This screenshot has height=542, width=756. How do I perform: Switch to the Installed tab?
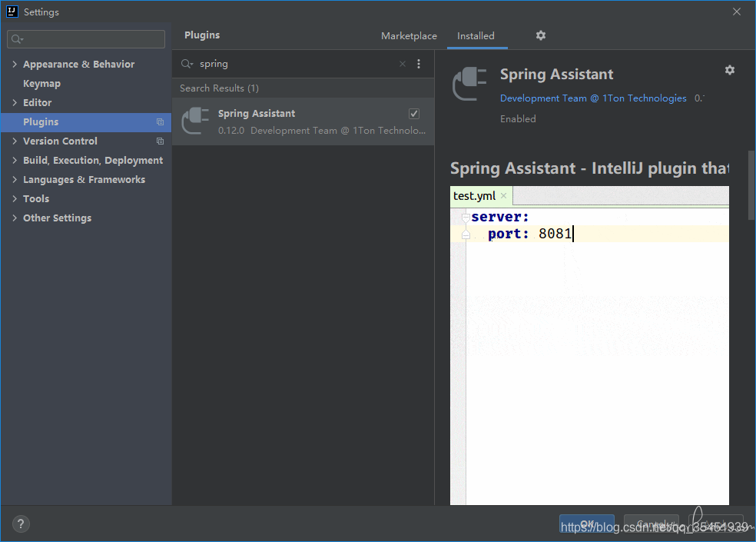tap(476, 35)
